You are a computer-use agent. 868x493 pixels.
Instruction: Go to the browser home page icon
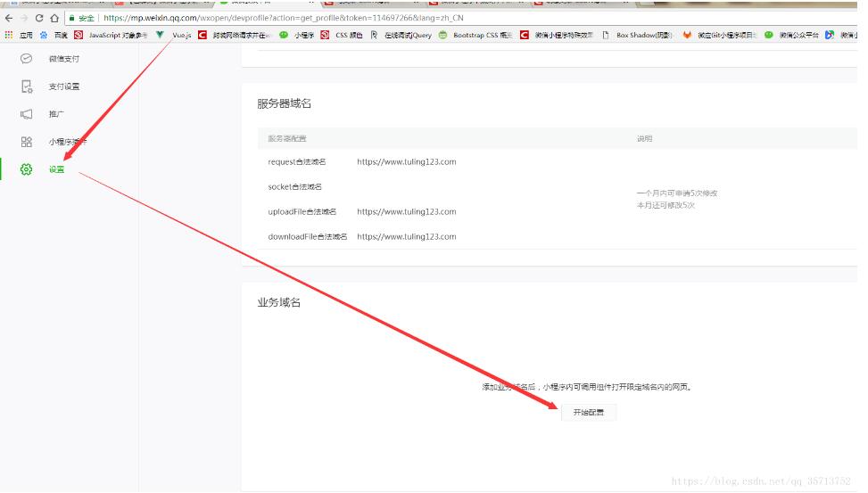click(54, 18)
